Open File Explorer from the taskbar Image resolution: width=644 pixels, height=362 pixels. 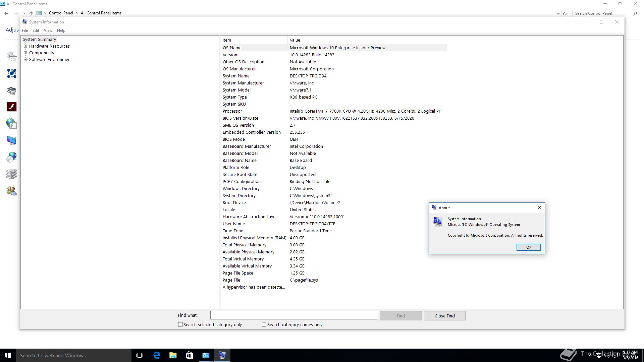point(173,355)
